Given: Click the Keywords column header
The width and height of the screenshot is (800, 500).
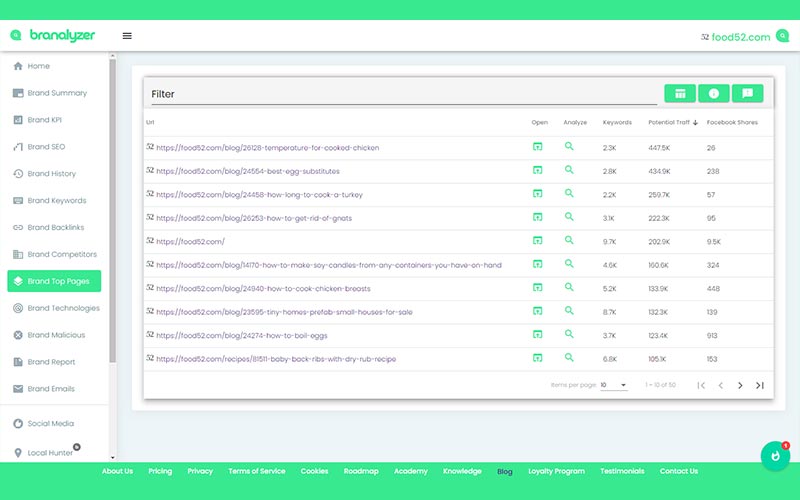Looking at the screenshot, I should point(617,122).
